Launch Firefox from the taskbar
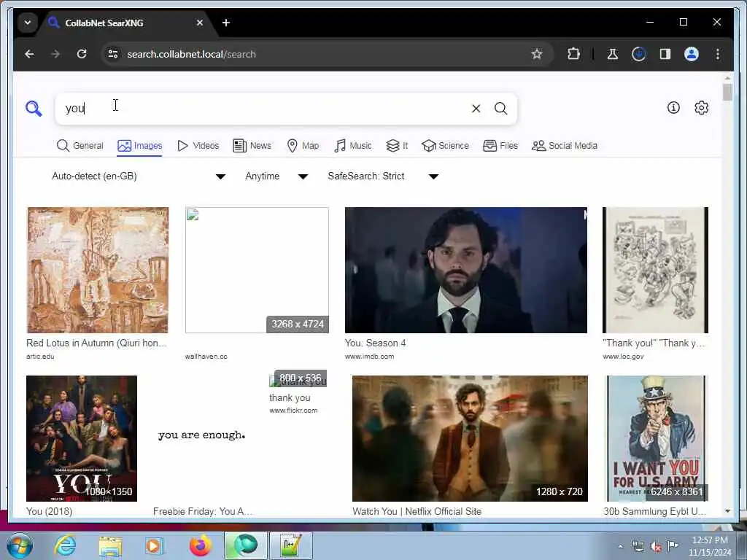747x560 pixels. point(201,545)
